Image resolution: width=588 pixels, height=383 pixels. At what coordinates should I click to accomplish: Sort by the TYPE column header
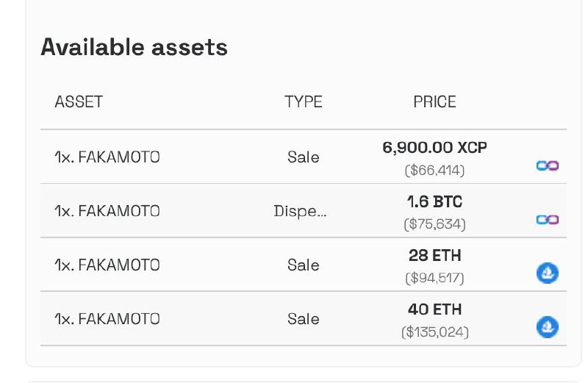[304, 101]
